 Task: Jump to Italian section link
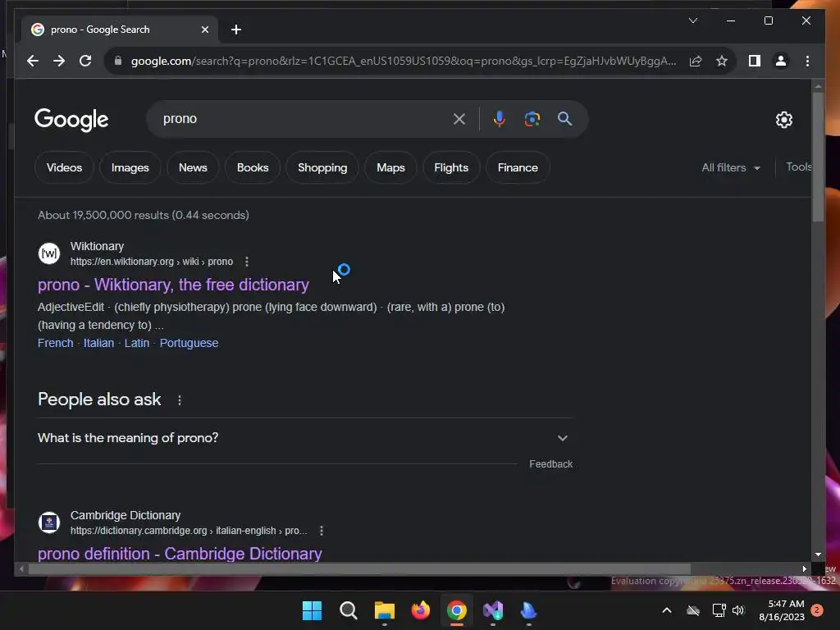tap(98, 343)
